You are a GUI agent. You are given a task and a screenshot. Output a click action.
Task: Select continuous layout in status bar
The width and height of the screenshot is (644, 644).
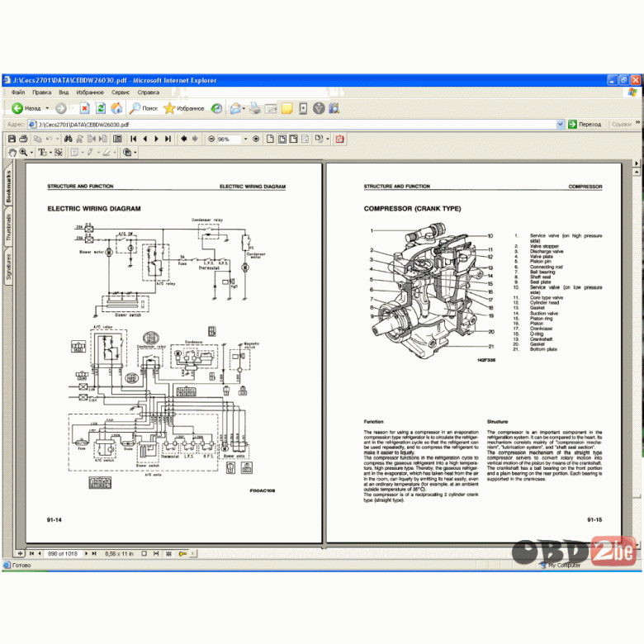click(156, 554)
